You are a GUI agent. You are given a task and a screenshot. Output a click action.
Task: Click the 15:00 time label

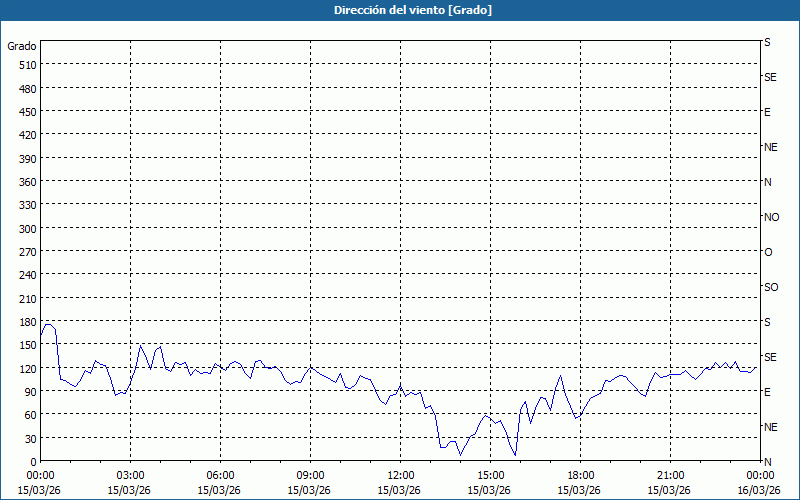(x=490, y=475)
